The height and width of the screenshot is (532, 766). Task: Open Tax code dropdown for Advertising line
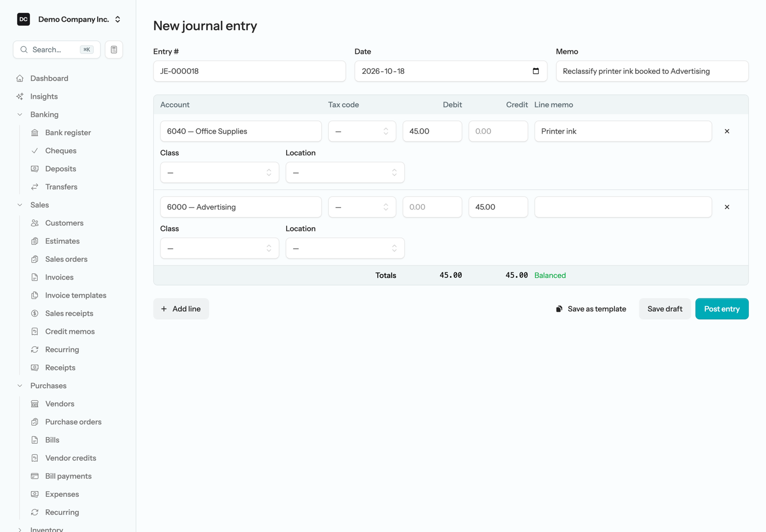[x=362, y=207]
